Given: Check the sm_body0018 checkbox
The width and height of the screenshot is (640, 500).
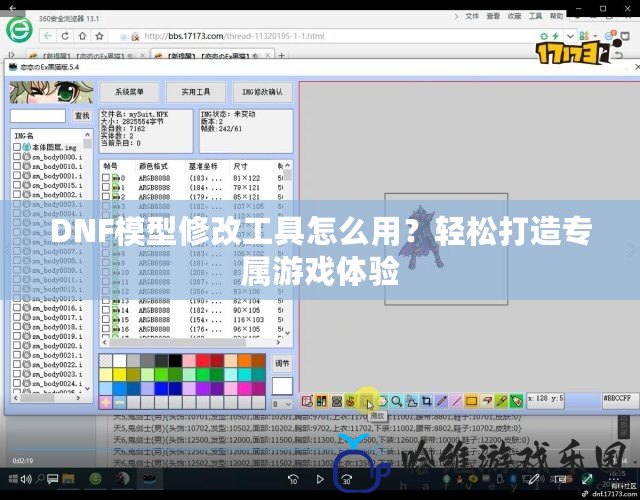Looking at the screenshot, I should pos(17,327).
